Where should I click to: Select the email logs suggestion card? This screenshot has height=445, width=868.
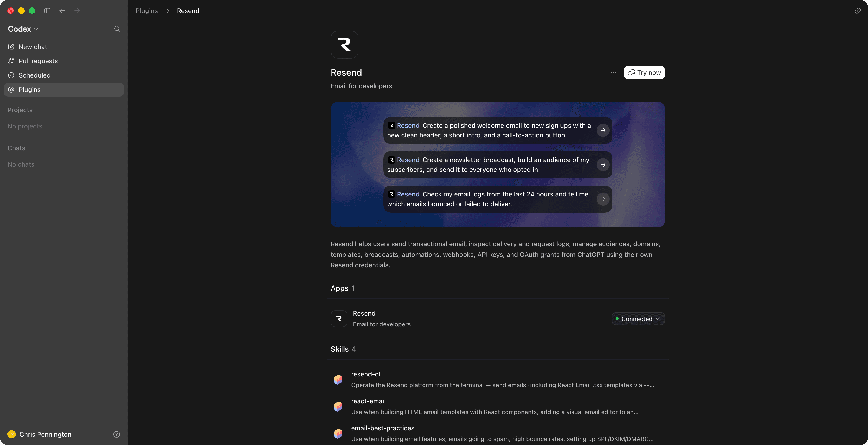(x=498, y=199)
